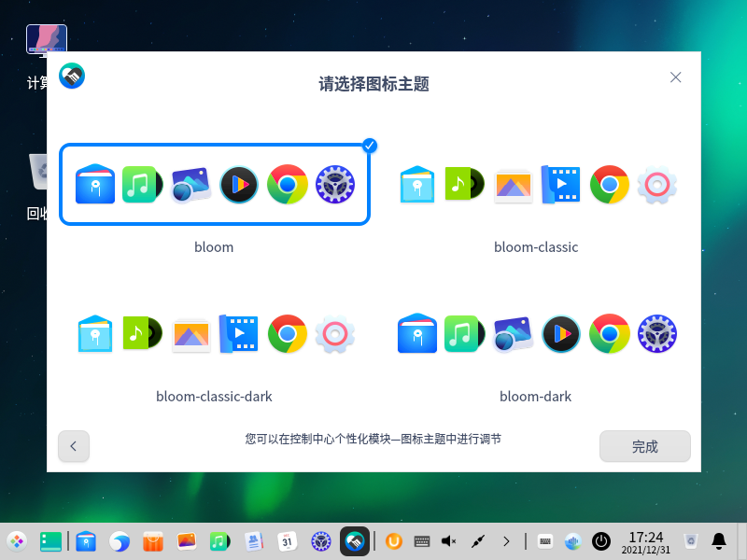Screen dimensions: 747x560
Task: Choose the bloom-classic icon theme preview
Action: tap(536, 184)
